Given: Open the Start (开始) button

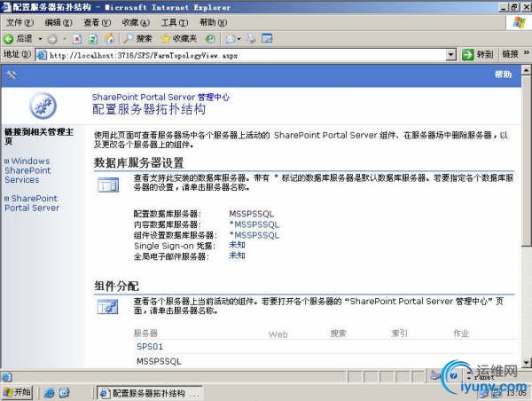Looking at the screenshot, I should (17, 393).
